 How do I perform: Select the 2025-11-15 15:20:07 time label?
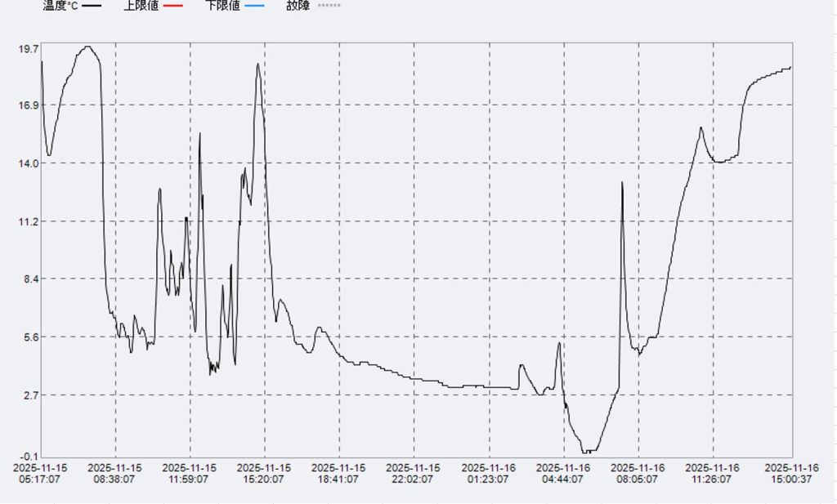point(264,474)
